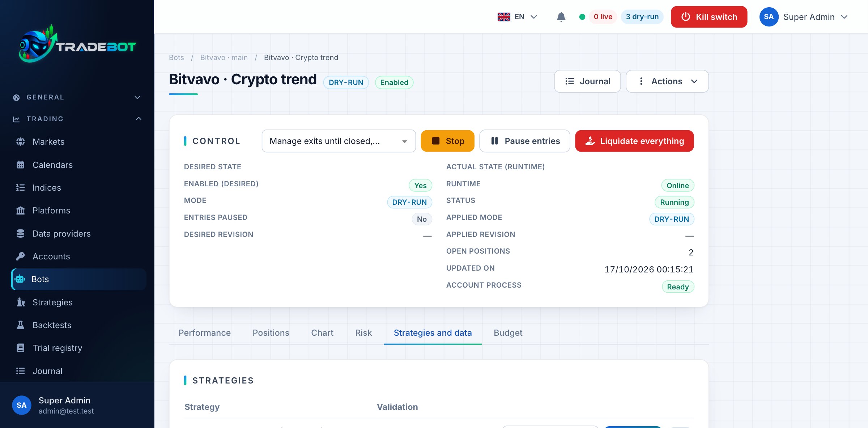Open the Actions dropdown menu
Viewport: 868px width, 428px height.
coord(667,81)
